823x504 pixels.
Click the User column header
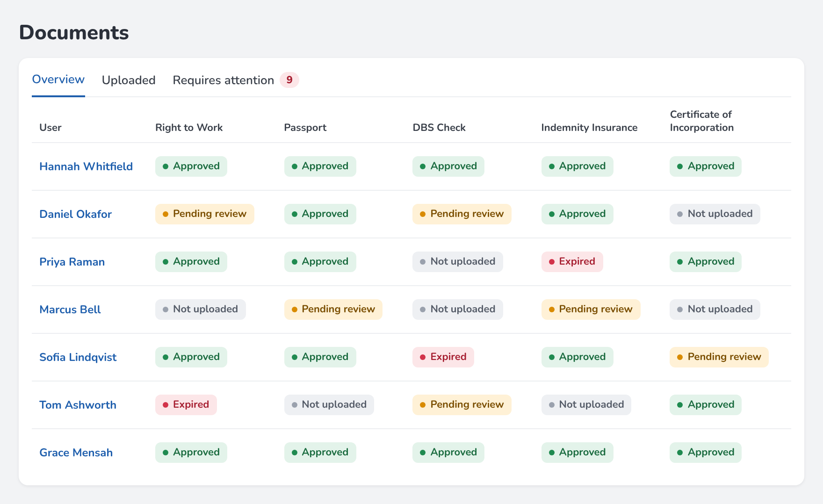51,128
